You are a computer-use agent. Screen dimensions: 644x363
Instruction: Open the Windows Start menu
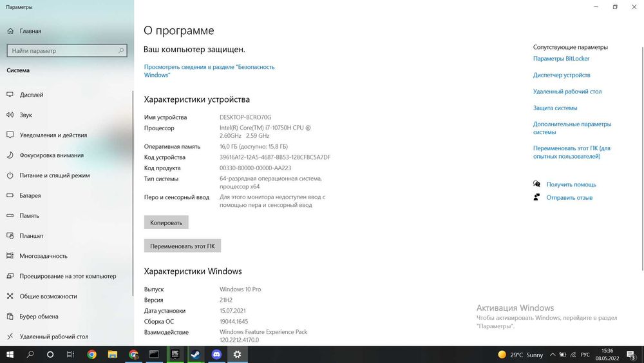[10, 355]
